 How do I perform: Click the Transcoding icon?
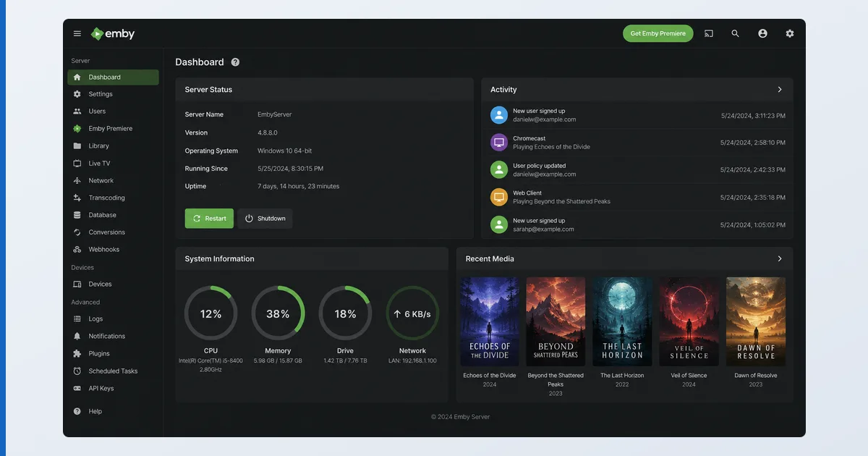point(77,198)
